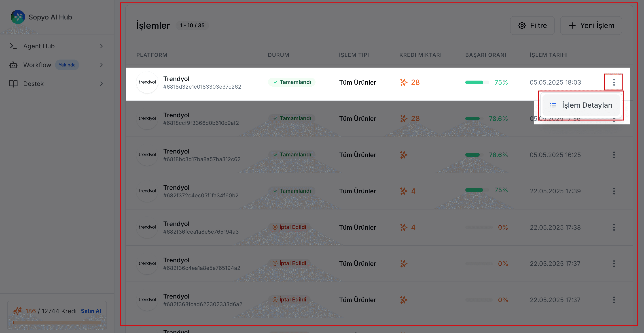Click the İŞLEM TARIHI column header
This screenshot has width=644, height=333.
coord(549,55)
